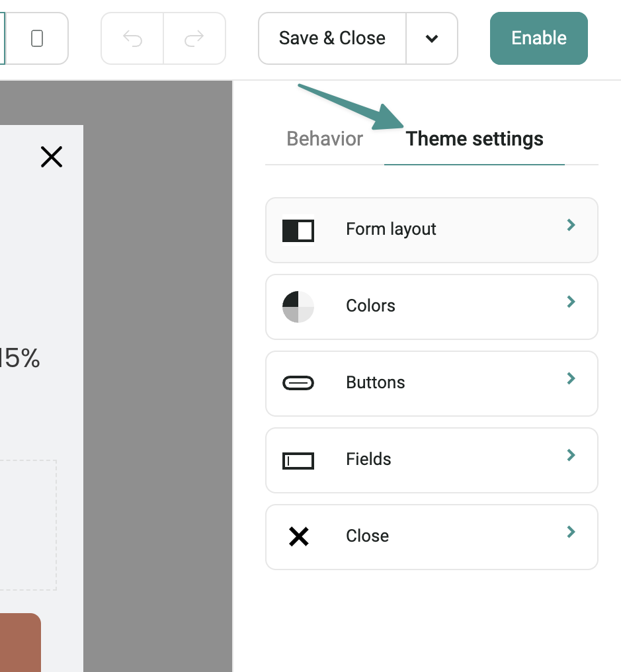
Task: Expand Form layout chevron arrow
Action: pos(571,225)
